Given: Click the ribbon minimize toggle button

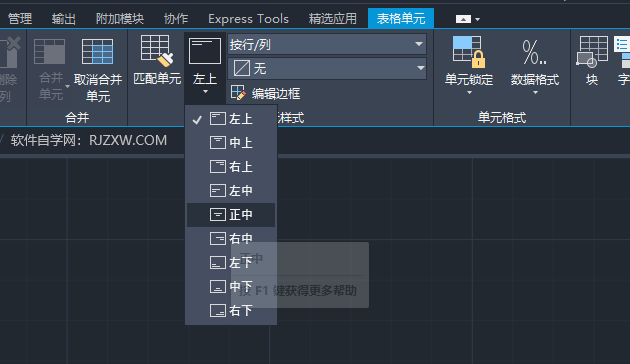Looking at the screenshot, I should coord(463,19).
